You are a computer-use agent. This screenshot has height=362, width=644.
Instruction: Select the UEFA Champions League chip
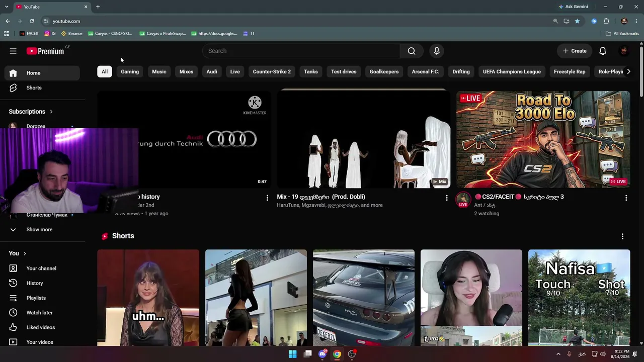(512, 71)
